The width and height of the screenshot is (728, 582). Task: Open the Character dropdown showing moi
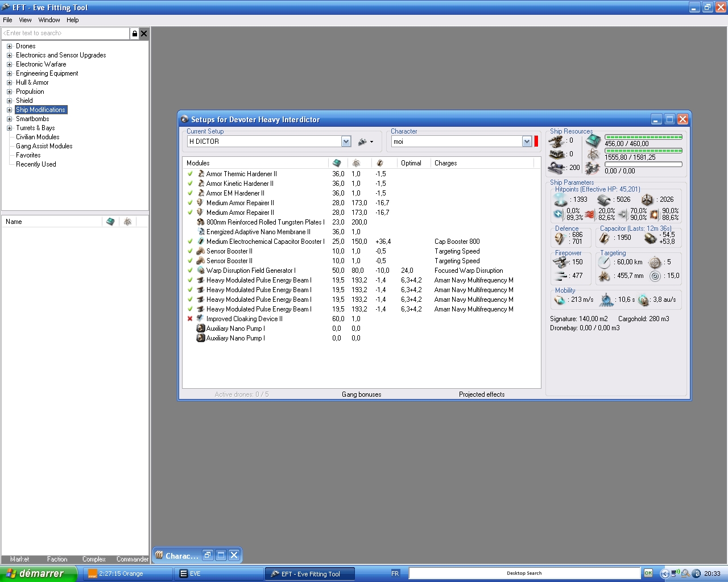tap(527, 142)
